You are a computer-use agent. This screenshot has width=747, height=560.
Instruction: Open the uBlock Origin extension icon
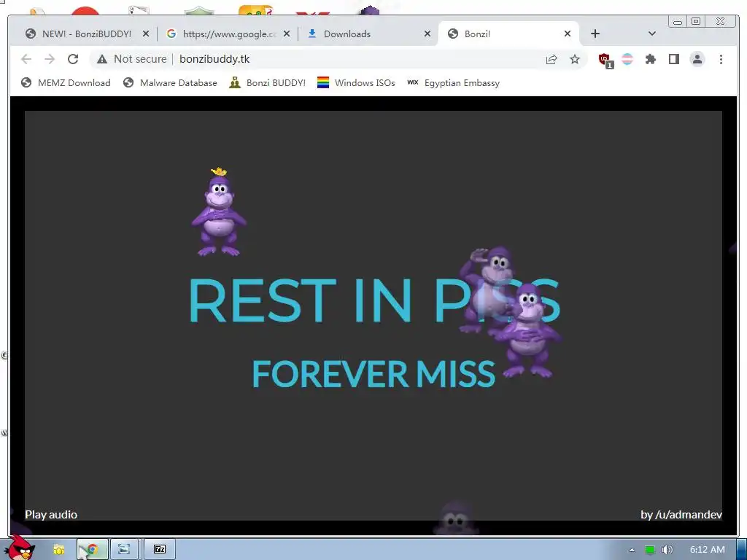click(x=605, y=60)
